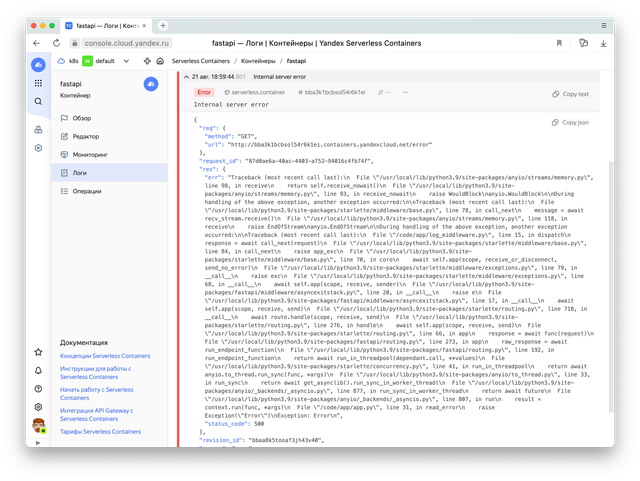640x481 pixels.
Task: Click the Copy json button
Action: click(x=570, y=122)
